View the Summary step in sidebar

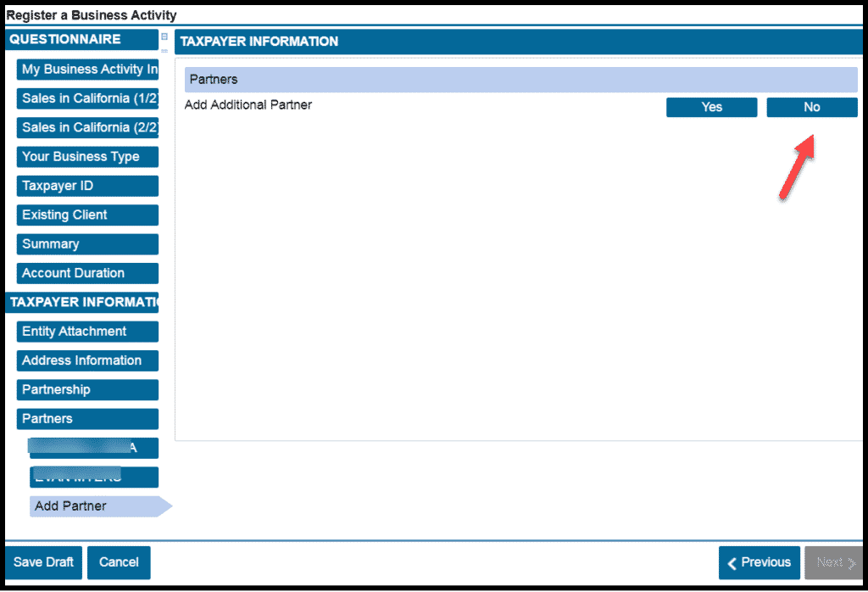(87, 244)
